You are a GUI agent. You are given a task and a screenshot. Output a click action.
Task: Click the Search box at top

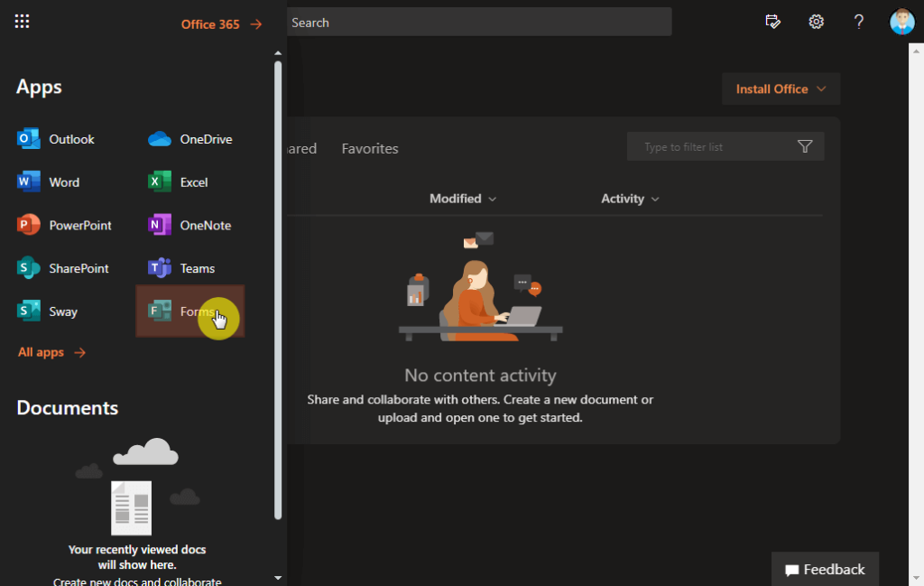coord(478,23)
